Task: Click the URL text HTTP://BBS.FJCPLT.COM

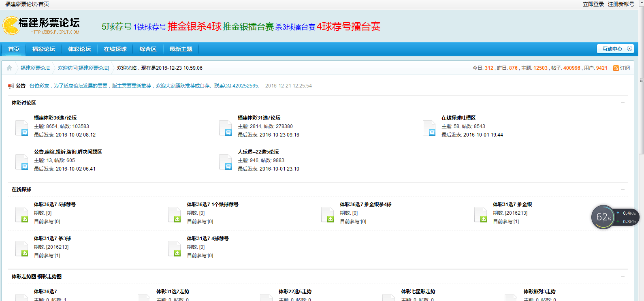Action: point(55,32)
